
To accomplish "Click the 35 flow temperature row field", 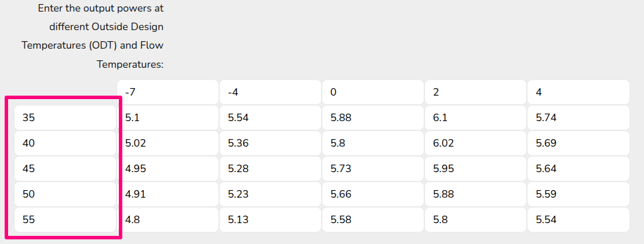I will click(x=65, y=118).
